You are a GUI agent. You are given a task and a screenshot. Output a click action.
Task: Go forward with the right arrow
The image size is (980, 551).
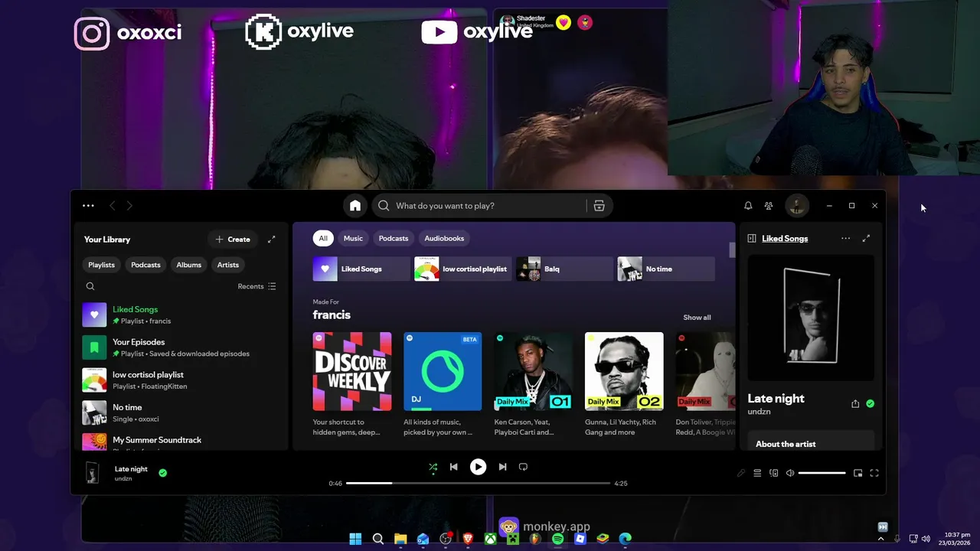point(129,205)
